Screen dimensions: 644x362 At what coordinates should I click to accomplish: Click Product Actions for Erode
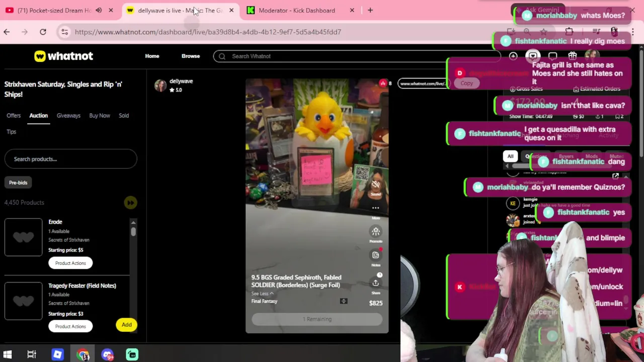pos(70,263)
